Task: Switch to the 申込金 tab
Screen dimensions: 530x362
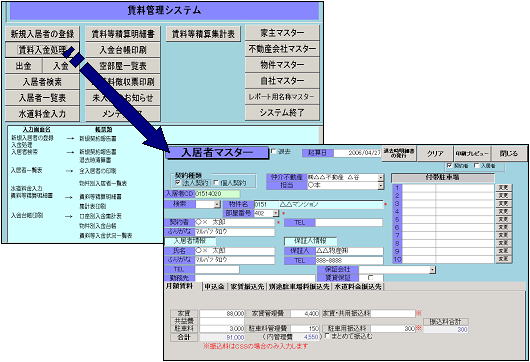Action: coord(215,287)
